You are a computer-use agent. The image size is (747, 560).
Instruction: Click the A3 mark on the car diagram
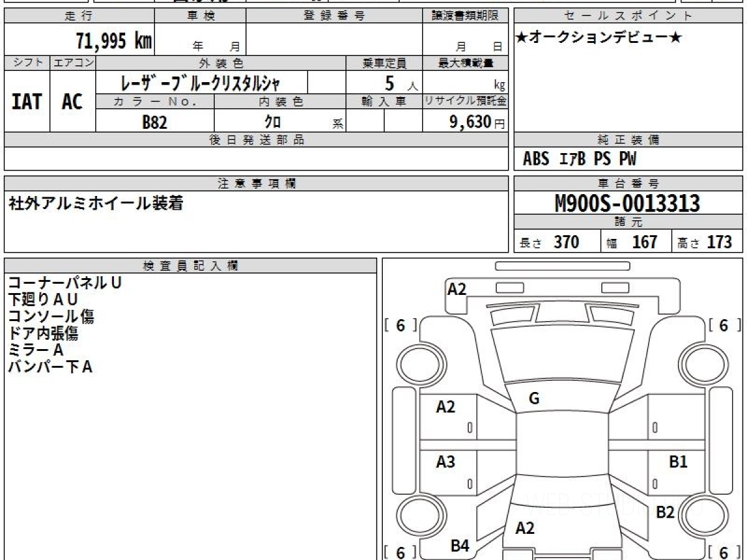point(446,462)
